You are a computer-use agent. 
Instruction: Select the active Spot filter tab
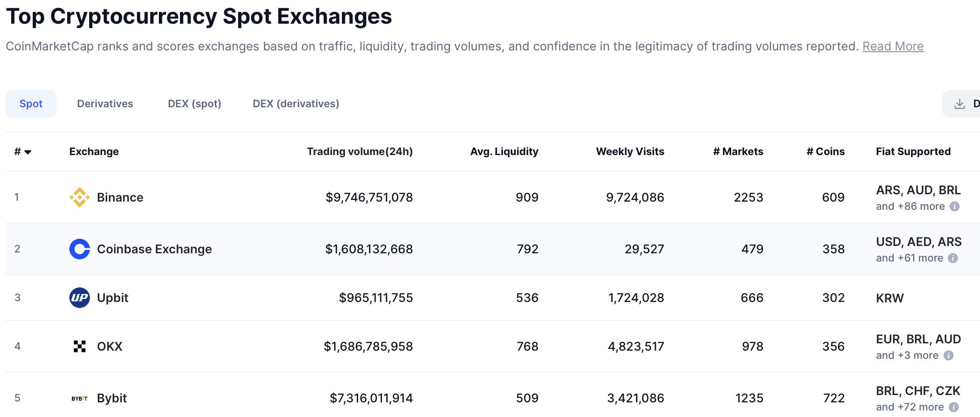(31, 103)
